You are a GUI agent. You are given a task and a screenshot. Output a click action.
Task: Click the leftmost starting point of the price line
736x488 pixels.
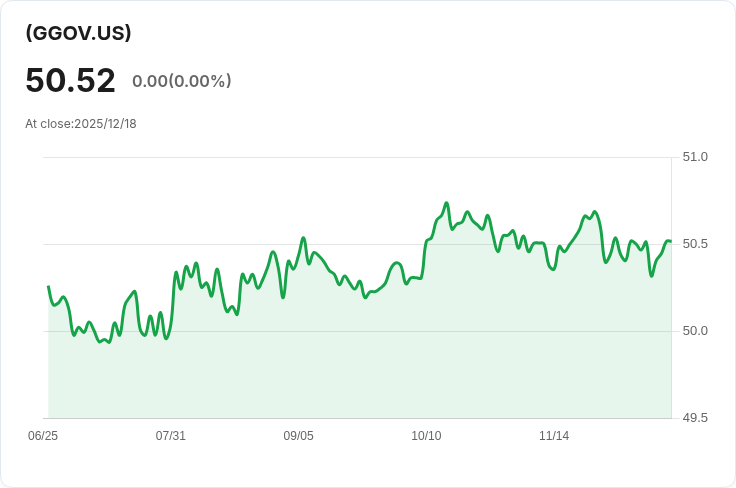click(x=48, y=287)
